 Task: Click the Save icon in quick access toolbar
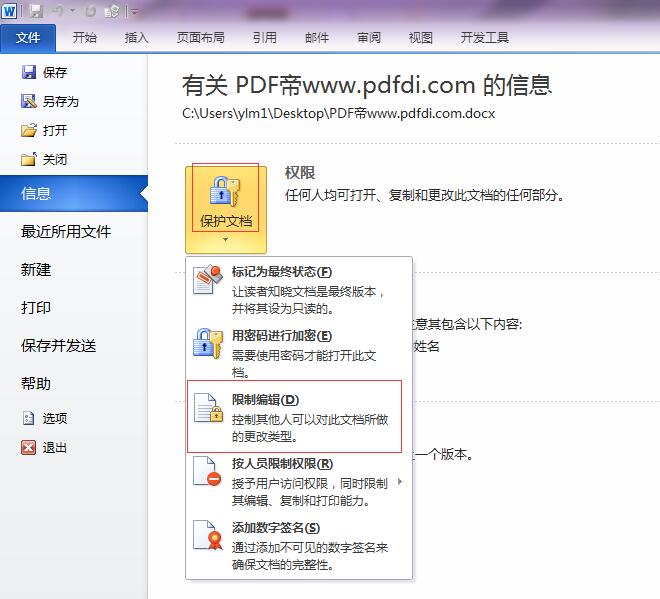[x=36, y=11]
